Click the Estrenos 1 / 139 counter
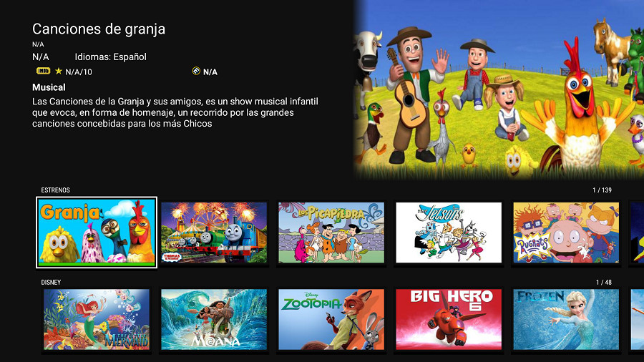The height and width of the screenshot is (362, 644). click(602, 190)
